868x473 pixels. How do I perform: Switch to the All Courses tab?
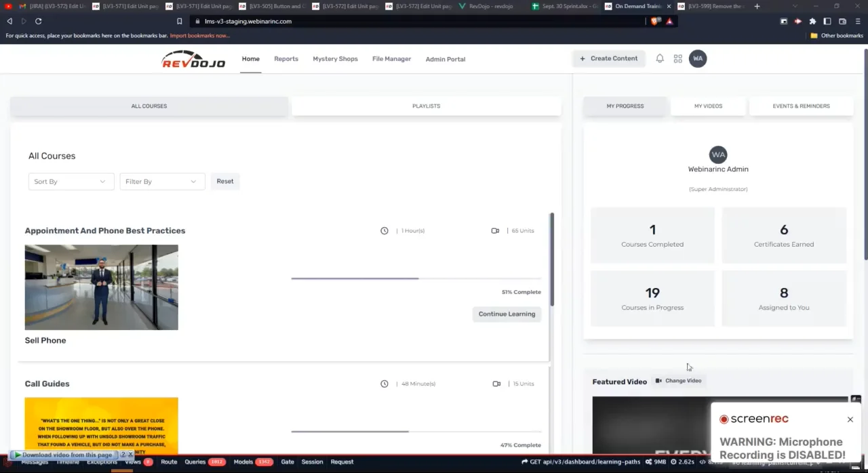[149, 106]
